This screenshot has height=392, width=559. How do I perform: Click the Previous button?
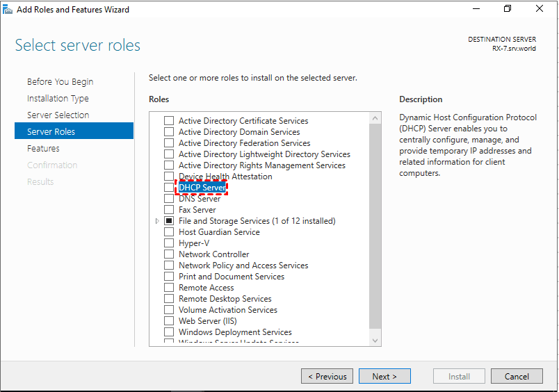click(327, 377)
